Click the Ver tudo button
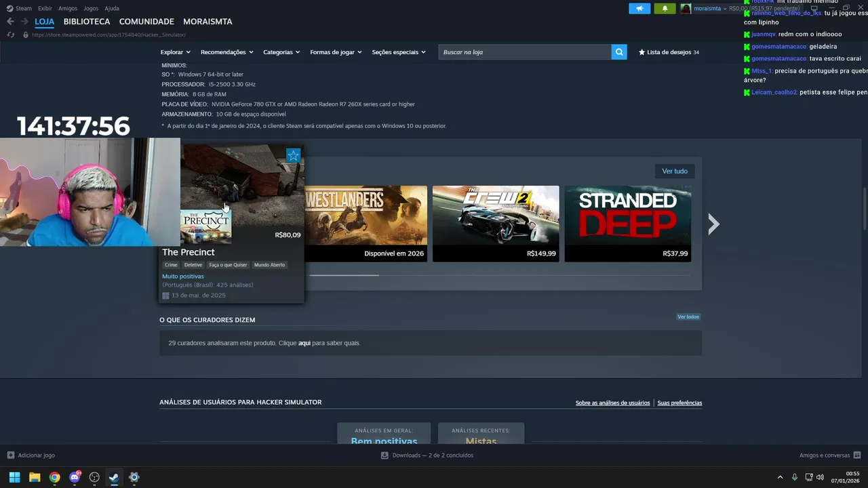 tap(675, 171)
